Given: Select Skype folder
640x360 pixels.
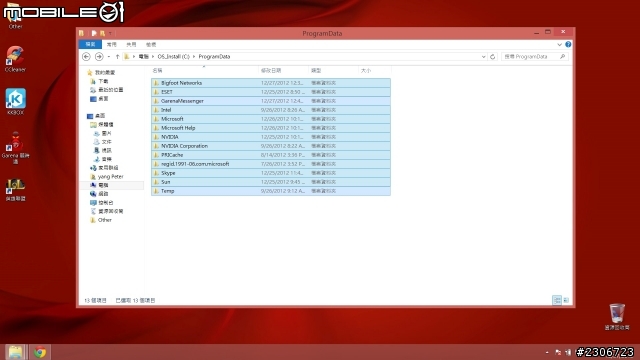Looking at the screenshot, I should [271, 173].
